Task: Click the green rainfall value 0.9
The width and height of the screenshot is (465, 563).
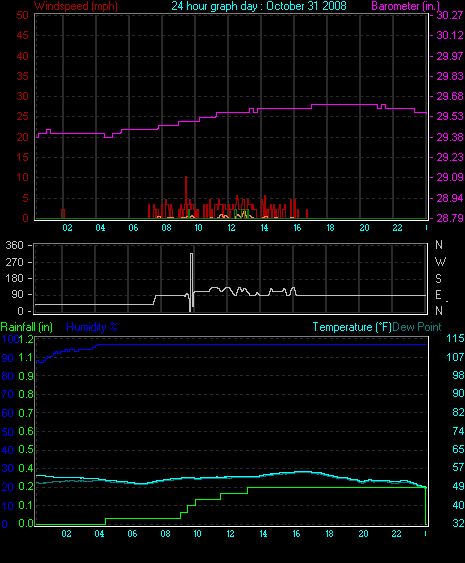Action: 26,376
